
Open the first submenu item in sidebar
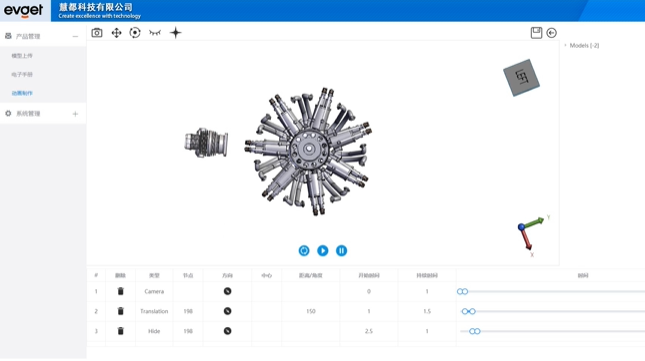22,56
